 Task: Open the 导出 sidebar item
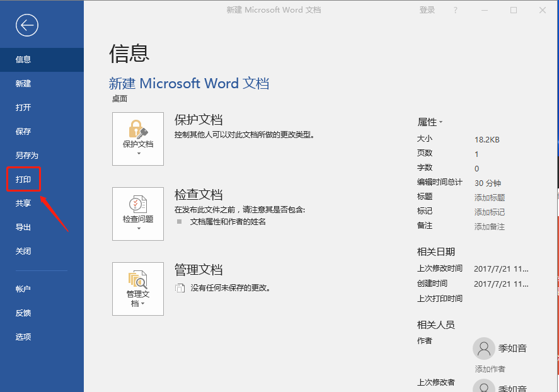23,227
